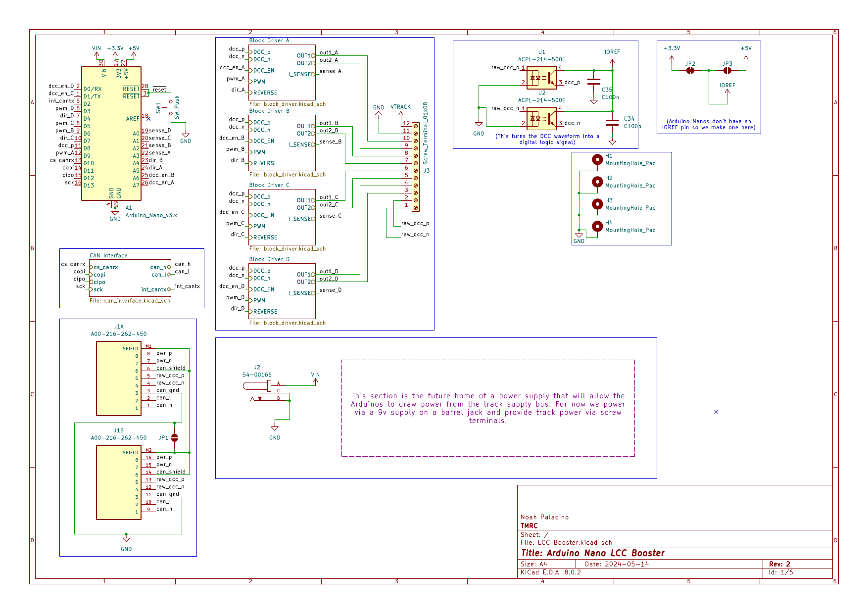
Task: Click the 'Id: 1/6' field
Action: coord(781,572)
